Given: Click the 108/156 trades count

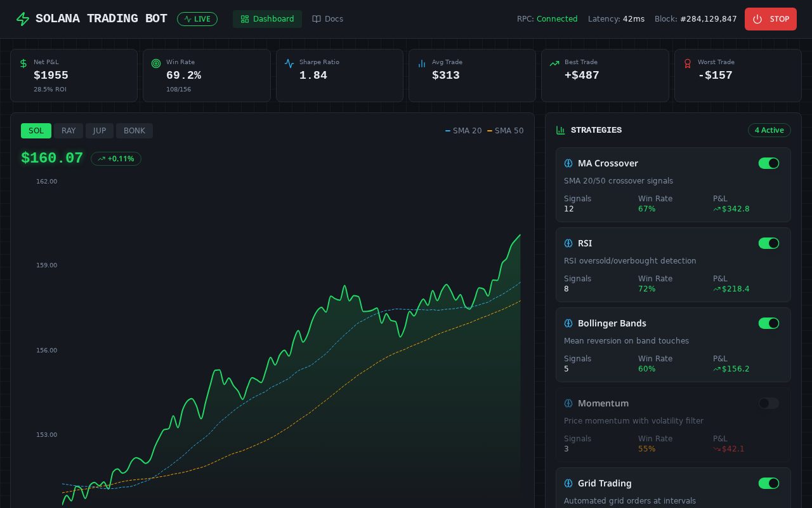Looking at the screenshot, I should pos(179,90).
